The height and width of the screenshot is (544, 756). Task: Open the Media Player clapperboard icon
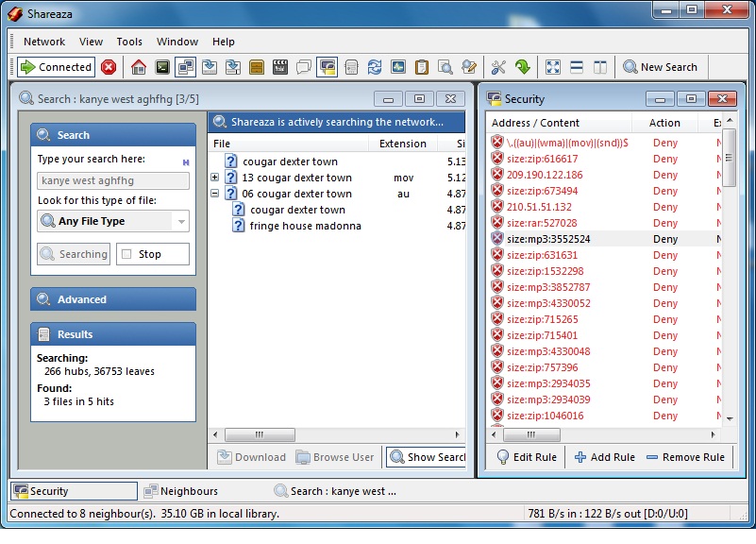[x=279, y=67]
